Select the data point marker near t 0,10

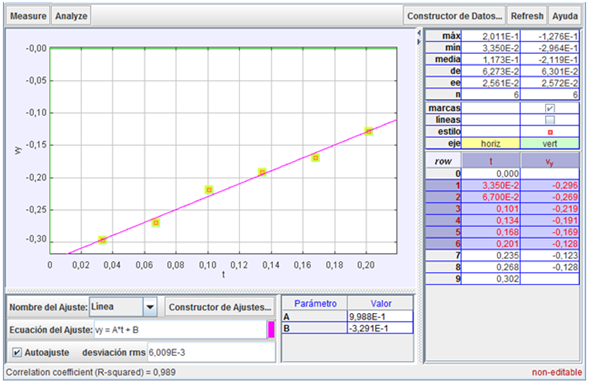pyautogui.click(x=209, y=190)
